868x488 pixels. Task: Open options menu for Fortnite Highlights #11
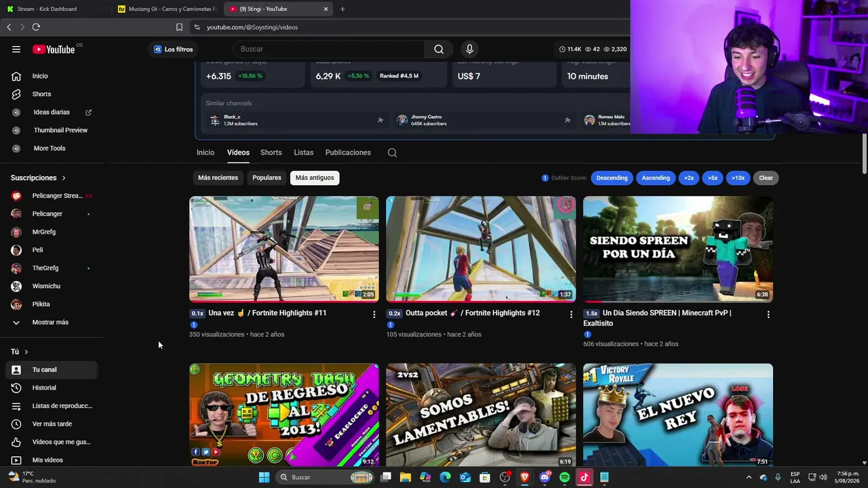(x=374, y=314)
